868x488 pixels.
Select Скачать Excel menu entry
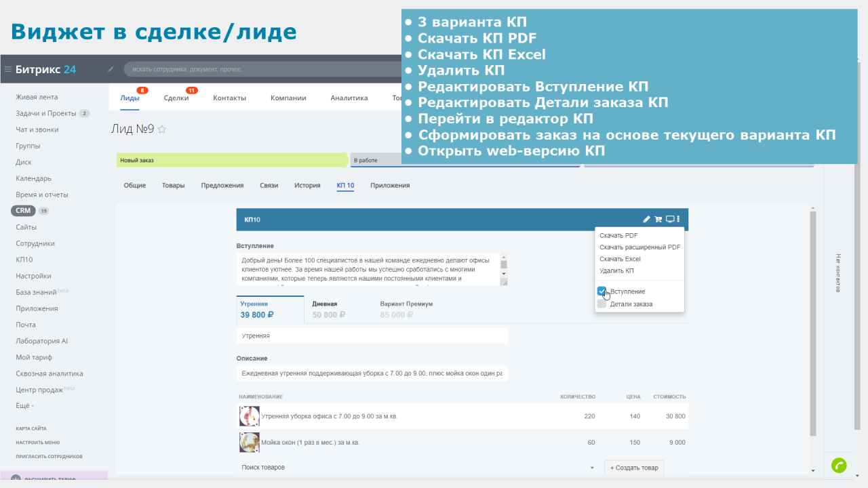tap(620, 259)
